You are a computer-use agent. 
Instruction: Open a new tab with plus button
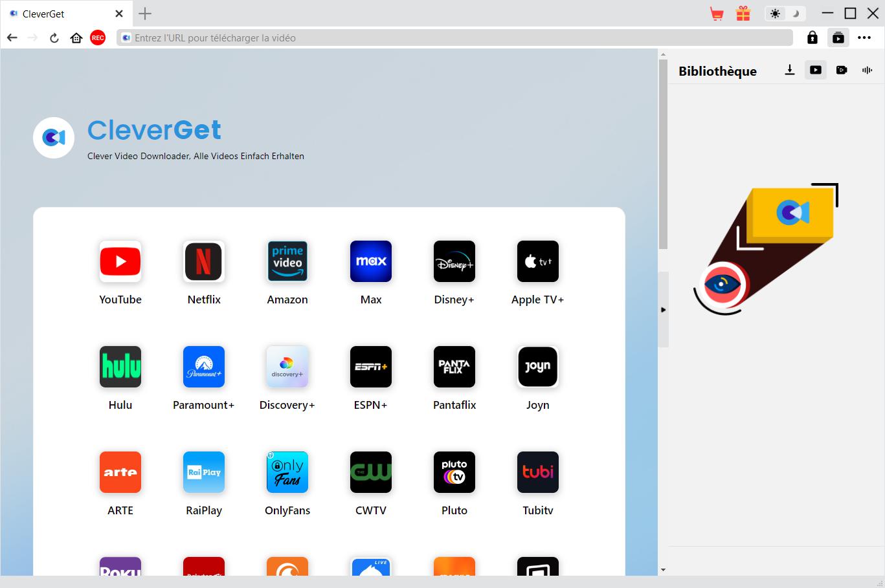pos(145,14)
